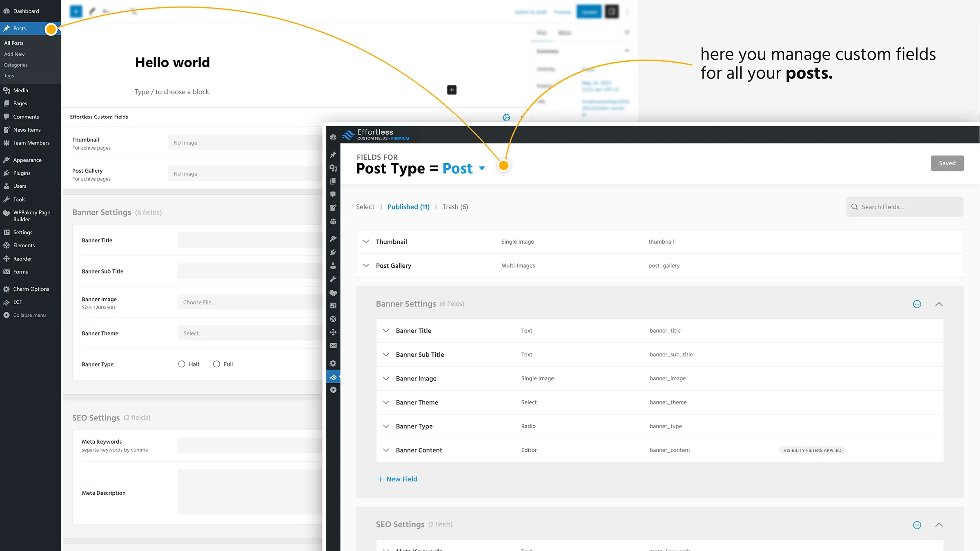
Task: Expand the Banner Image field row
Action: click(x=386, y=378)
